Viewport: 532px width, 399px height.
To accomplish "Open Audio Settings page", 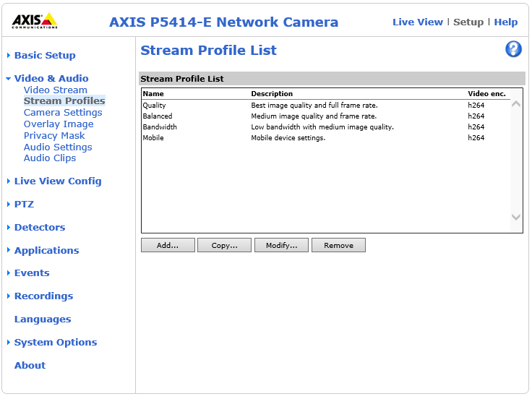I will click(58, 147).
